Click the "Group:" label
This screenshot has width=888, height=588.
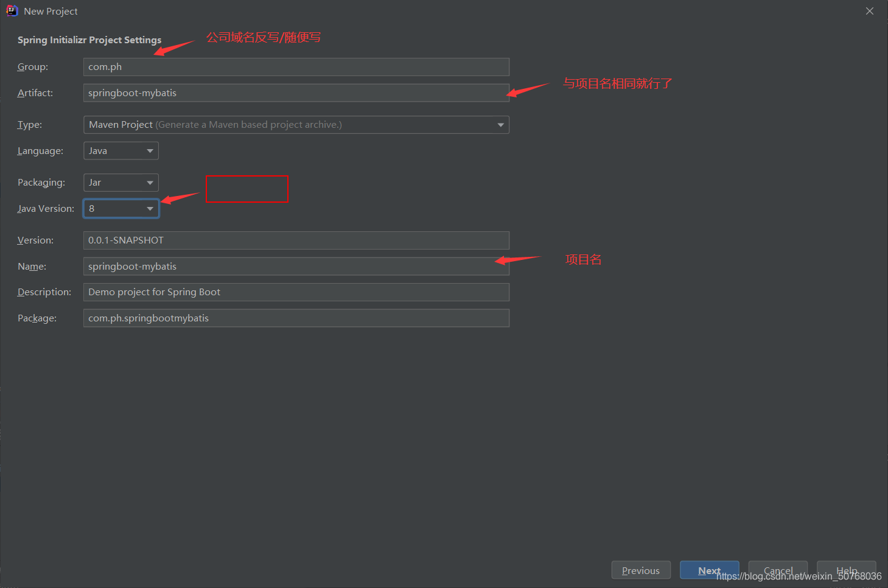(x=33, y=67)
